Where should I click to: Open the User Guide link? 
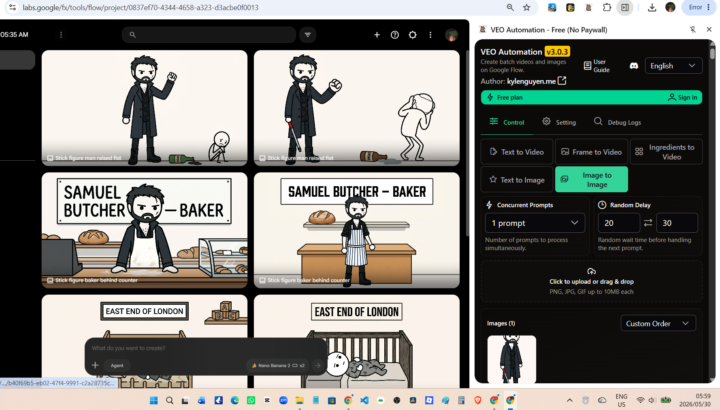pyautogui.click(x=597, y=66)
